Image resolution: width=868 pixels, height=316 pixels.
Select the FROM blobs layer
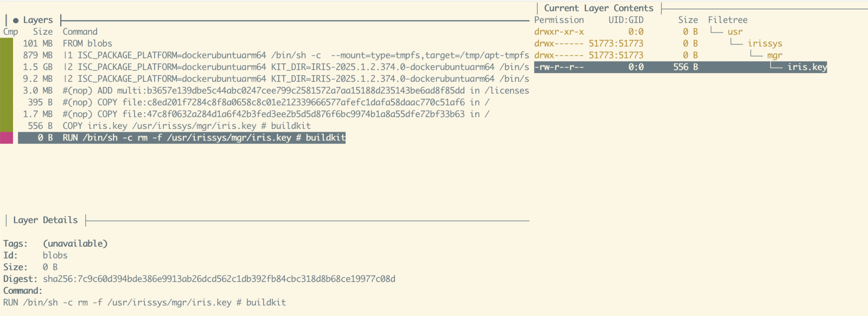[x=87, y=43]
